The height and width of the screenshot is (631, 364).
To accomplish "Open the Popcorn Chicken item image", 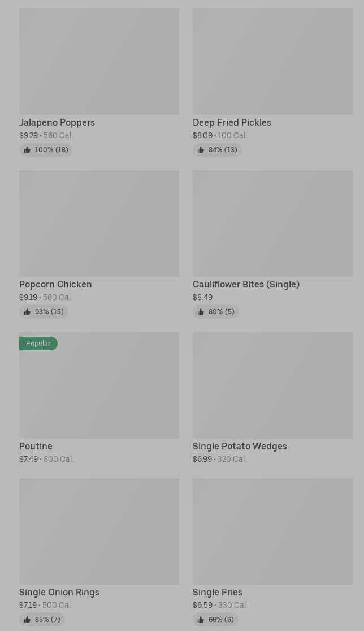I will 99,224.
